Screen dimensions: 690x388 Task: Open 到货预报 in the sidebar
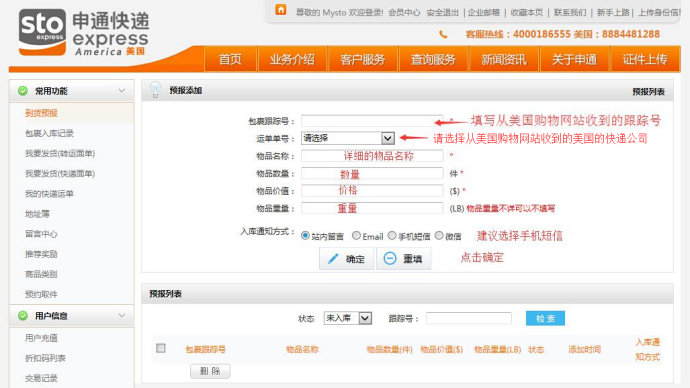[41, 113]
